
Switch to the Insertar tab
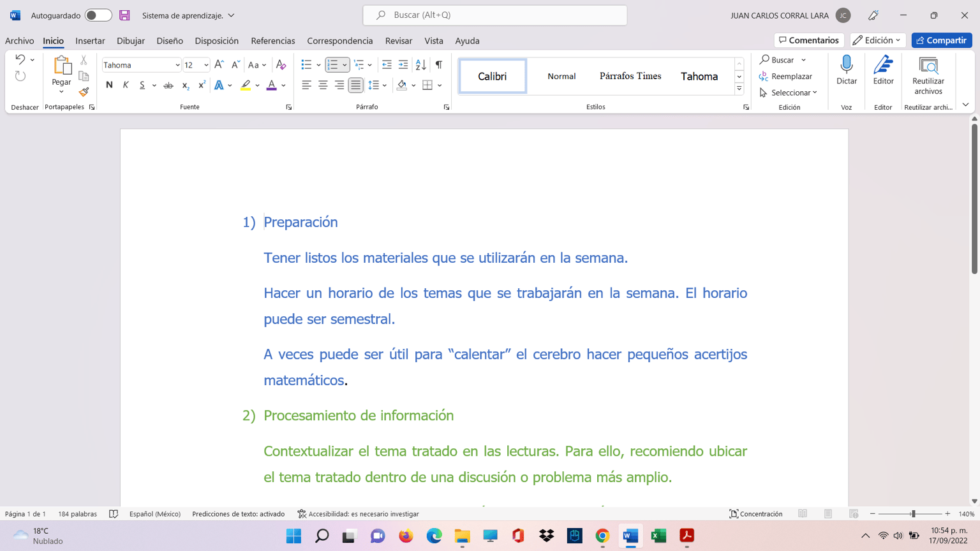[90, 41]
